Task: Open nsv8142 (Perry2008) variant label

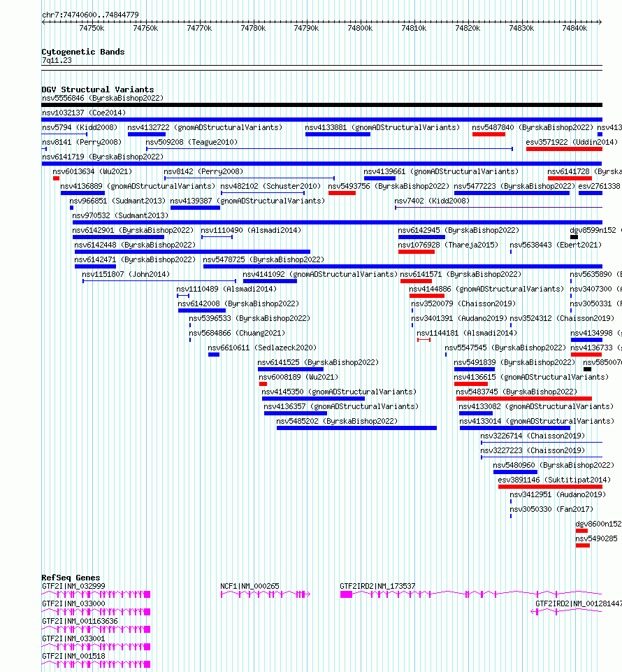Action: [203, 171]
